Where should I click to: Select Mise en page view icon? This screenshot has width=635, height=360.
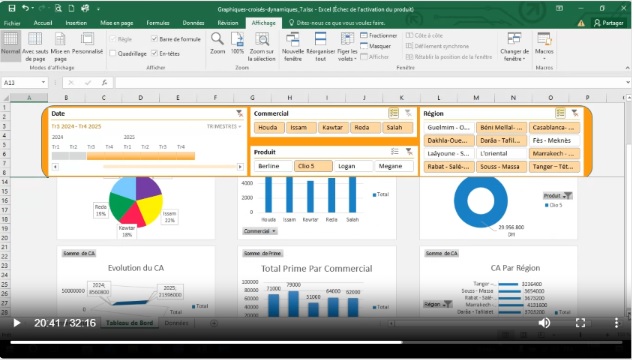click(x=60, y=47)
